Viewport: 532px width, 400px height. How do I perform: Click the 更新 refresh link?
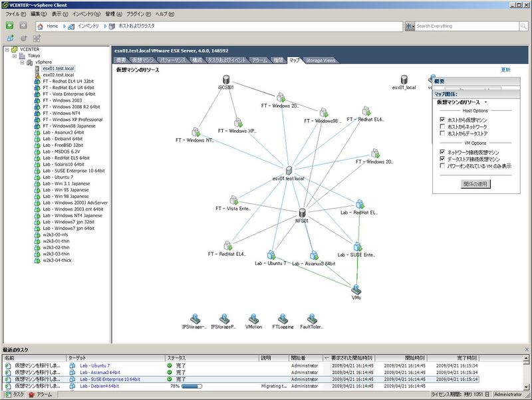click(505, 70)
